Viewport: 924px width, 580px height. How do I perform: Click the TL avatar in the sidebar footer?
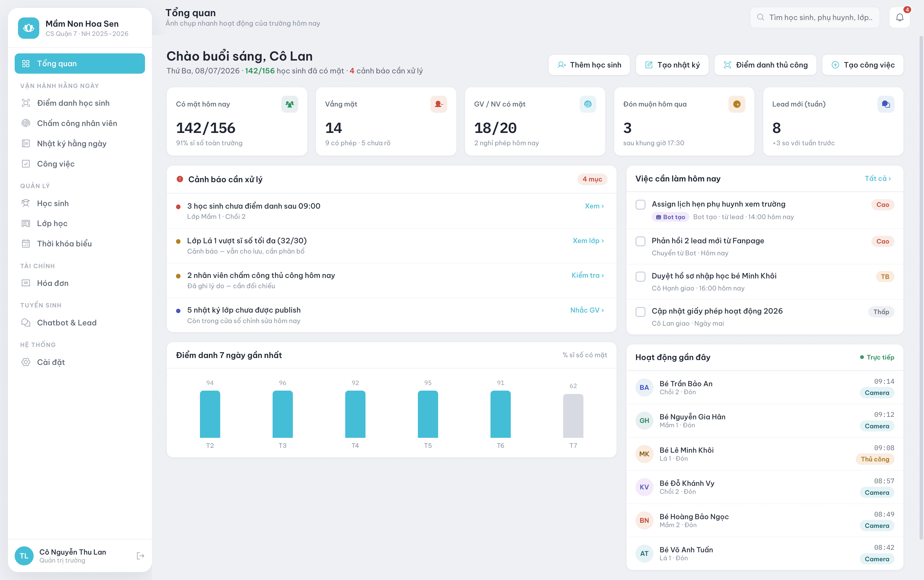(24, 556)
